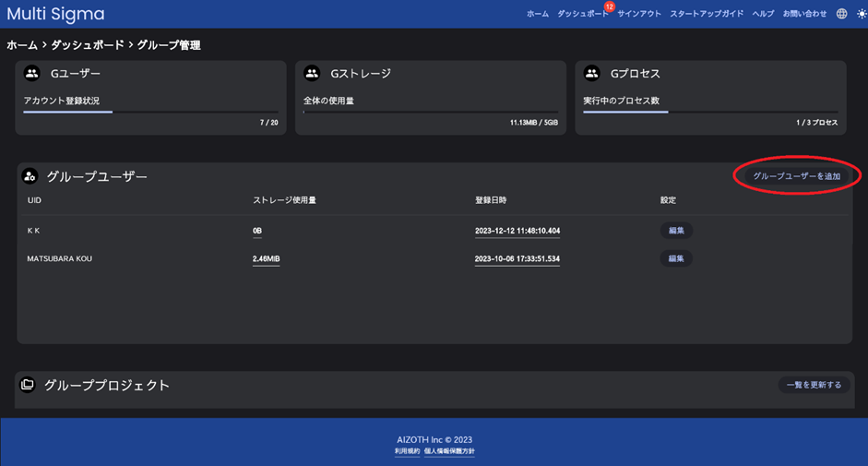
Task: Click 編集 button for user K K
Action: pos(675,231)
